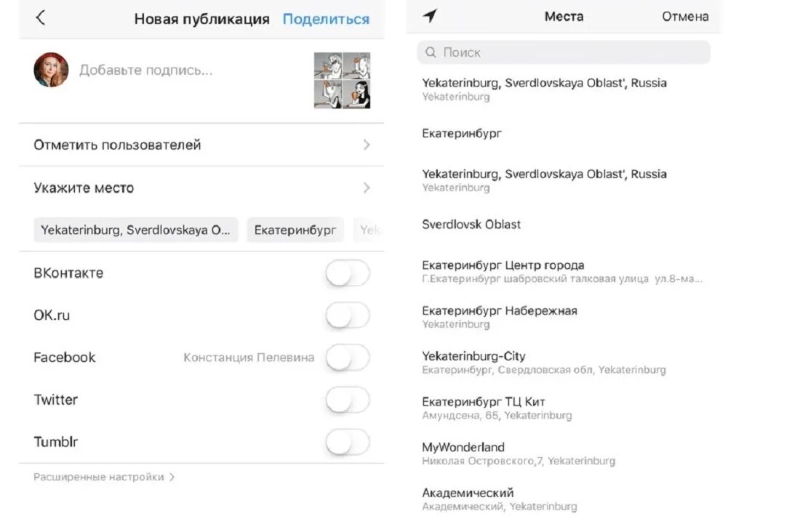The height and width of the screenshot is (532, 800).
Task: Tap the back arrow icon
Action: coord(41,18)
